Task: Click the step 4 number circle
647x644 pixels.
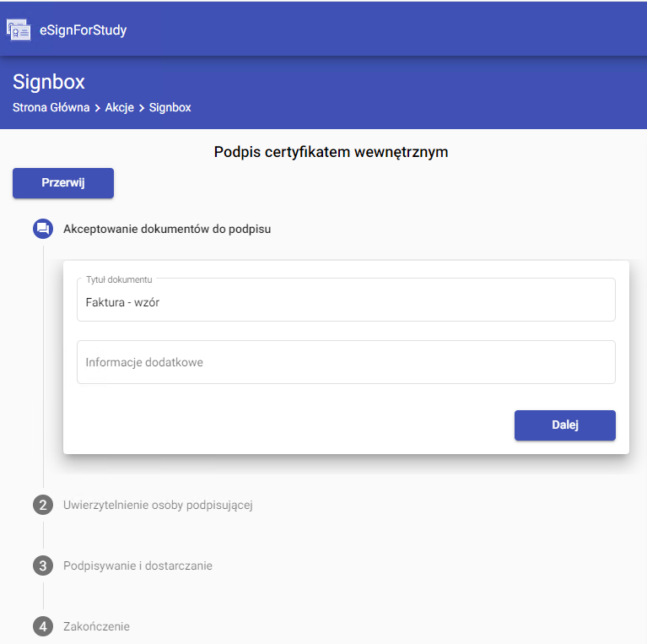Action: [x=43, y=626]
